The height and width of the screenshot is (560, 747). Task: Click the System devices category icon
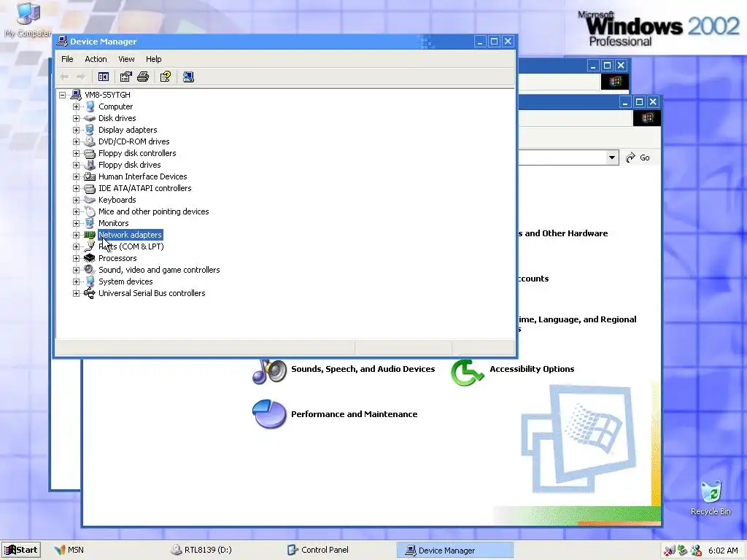point(90,281)
